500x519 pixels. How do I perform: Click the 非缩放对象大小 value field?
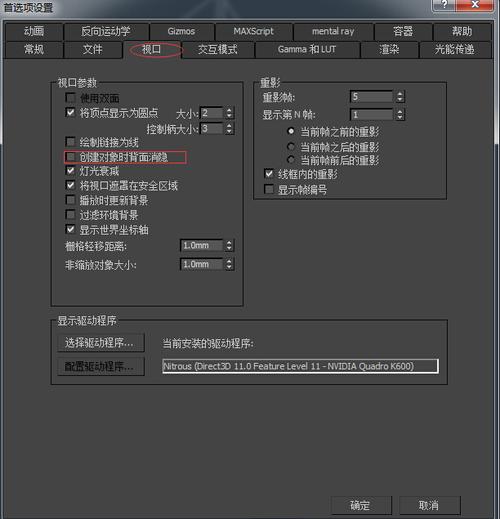[x=202, y=264]
